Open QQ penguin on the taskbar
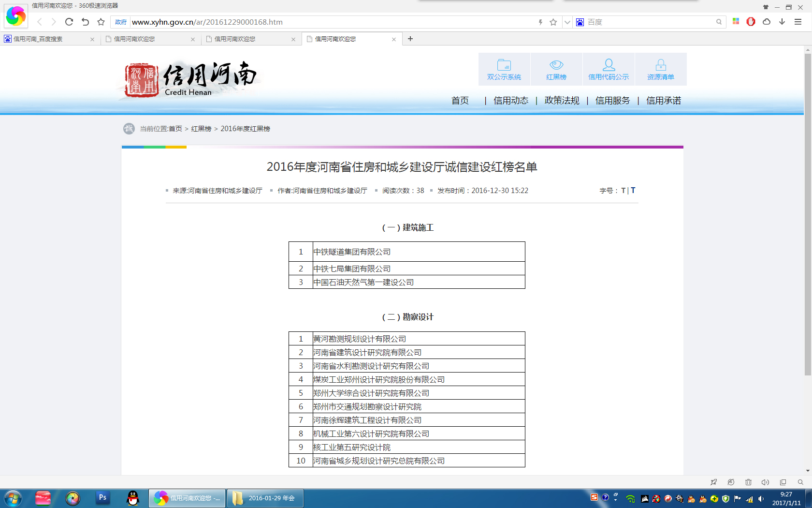 coord(132,498)
